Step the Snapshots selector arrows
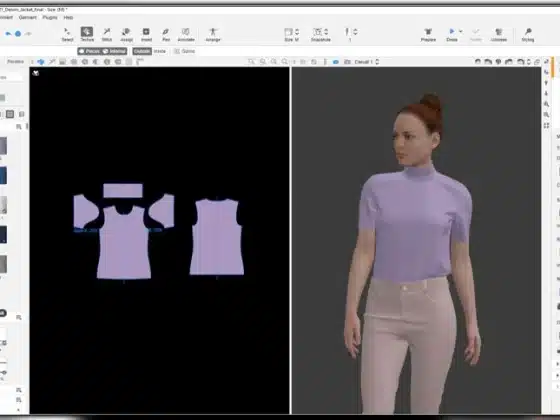This screenshot has width=560, height=420. pos(326,32)
